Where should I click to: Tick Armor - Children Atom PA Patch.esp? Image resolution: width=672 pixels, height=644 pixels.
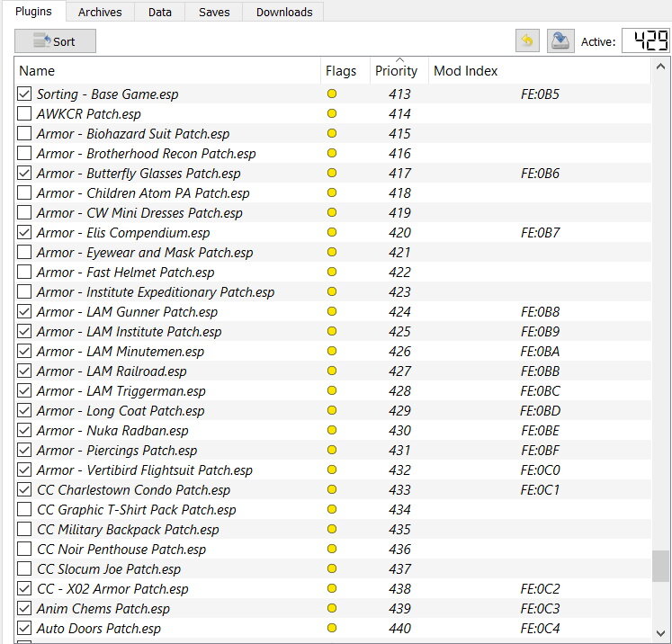pyautogui.click(x=24, y=192)
